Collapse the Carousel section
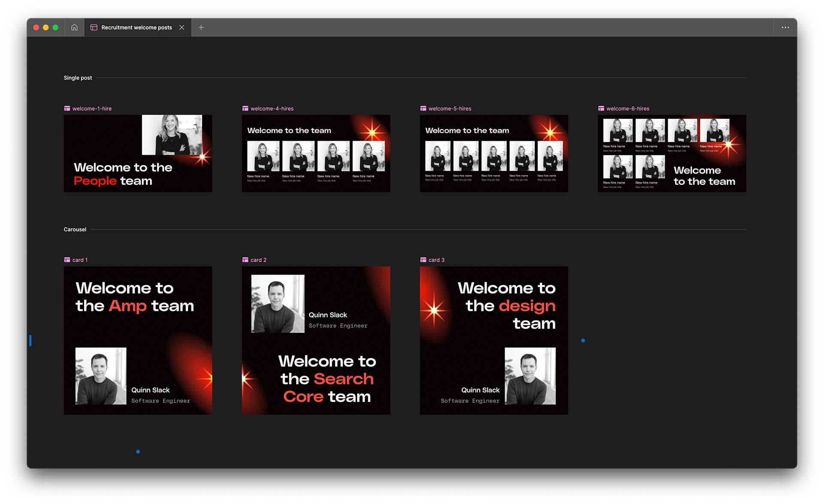824x504 pixels. pyautogui.click(x=75, y=229)
